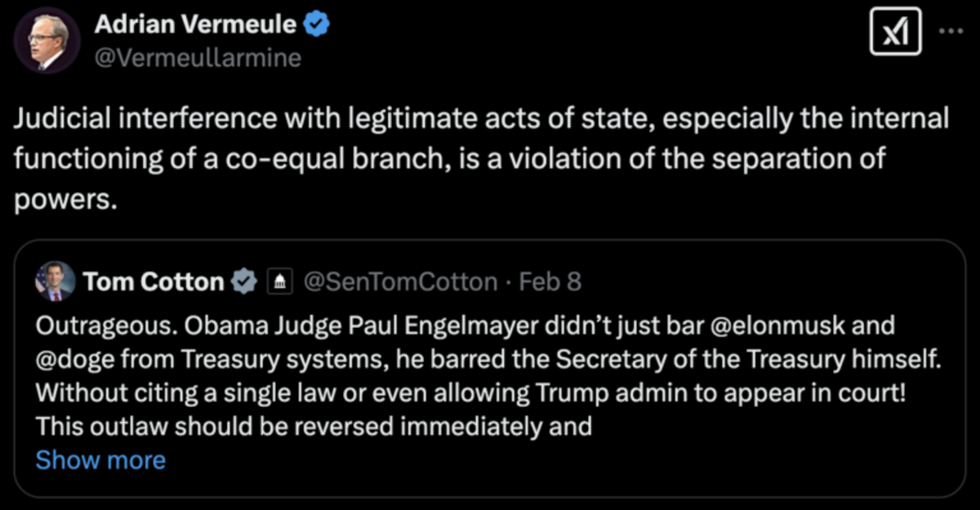
Task: Click the Adrian Vermeule display name
Action: point(196,24)
